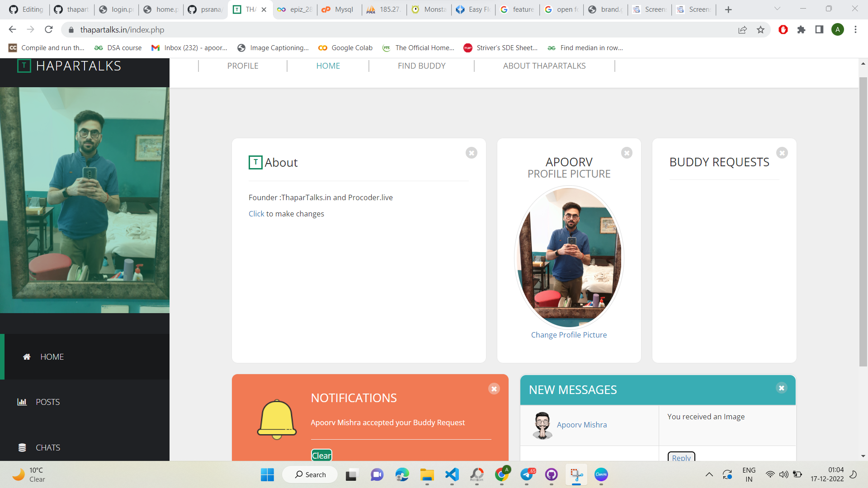Open the browser extensions puzzle icon
Screen dimensions: 868x488
coord(801,30)
